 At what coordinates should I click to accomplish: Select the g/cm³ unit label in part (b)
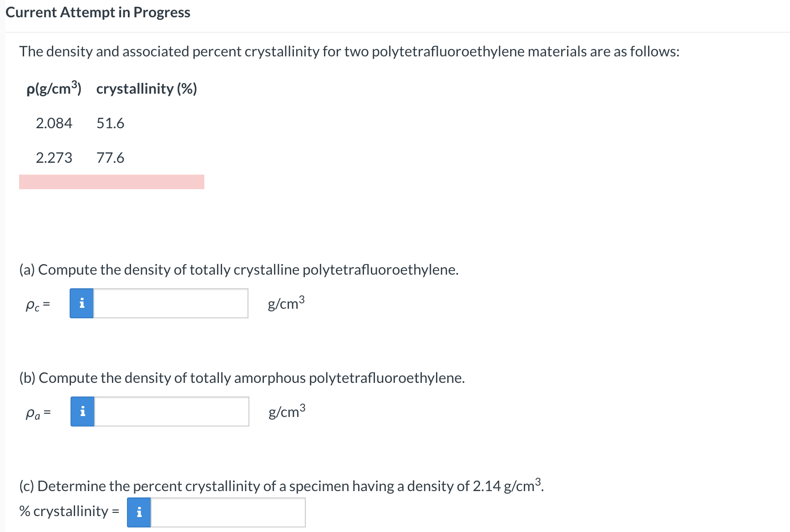[x=286, y=412]
